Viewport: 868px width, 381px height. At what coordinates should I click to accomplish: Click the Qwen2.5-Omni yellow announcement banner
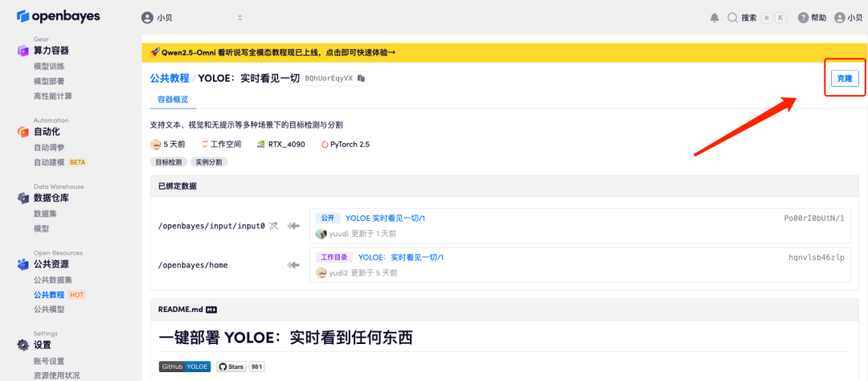[503, 52]
